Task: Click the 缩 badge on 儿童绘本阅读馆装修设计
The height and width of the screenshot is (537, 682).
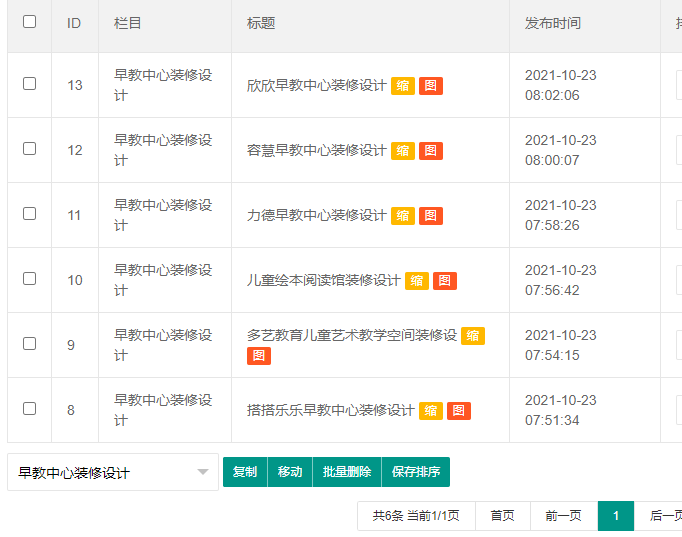Action: (x=416, y=281)
